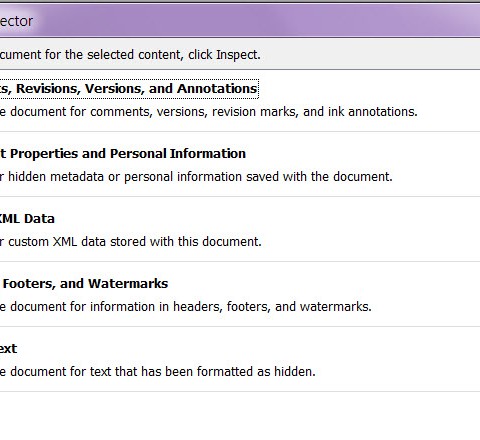Click the blank area below the Hidden Text section
Screen dimensions: 480x440
pos(240,416)
